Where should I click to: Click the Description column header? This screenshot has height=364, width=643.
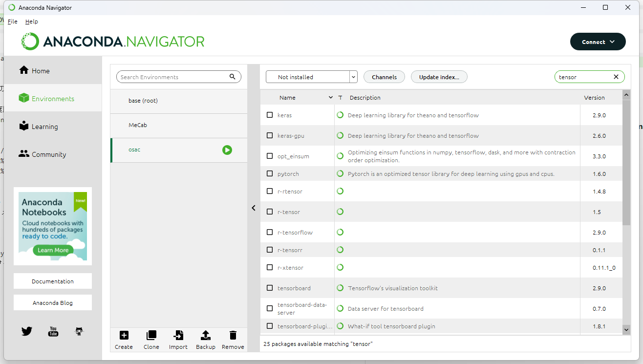click(365, 98)
